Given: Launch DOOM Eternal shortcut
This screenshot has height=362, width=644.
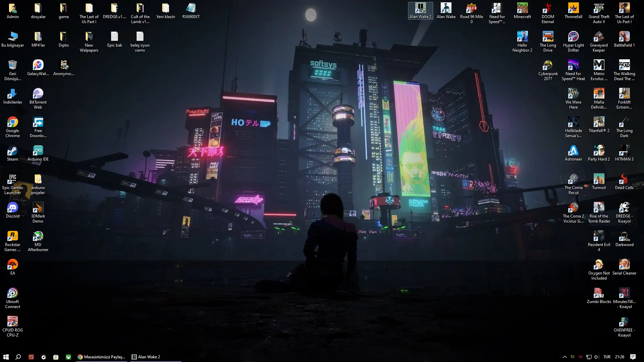Looking at the screenshot, I should (548, 13).
